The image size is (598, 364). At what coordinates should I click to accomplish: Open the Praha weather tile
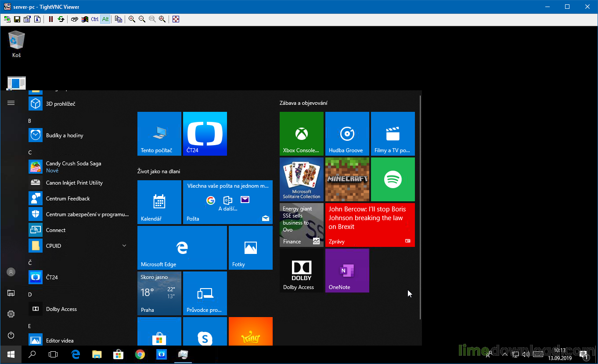(159, 293)
